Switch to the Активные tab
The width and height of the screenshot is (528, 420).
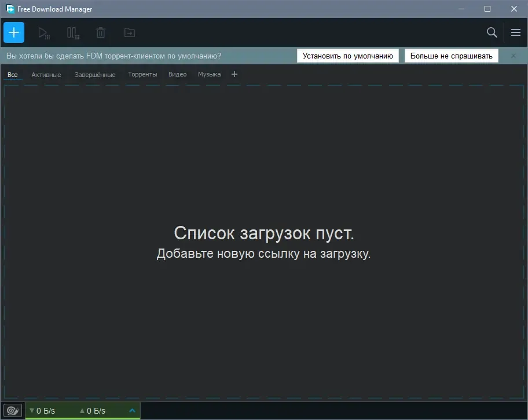[x=46, y=75]
